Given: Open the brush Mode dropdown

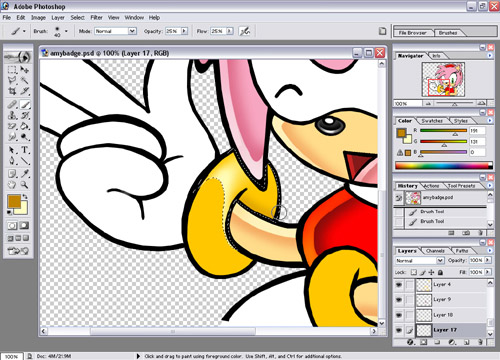Looking at the screenshot, I should click(116, 31).
